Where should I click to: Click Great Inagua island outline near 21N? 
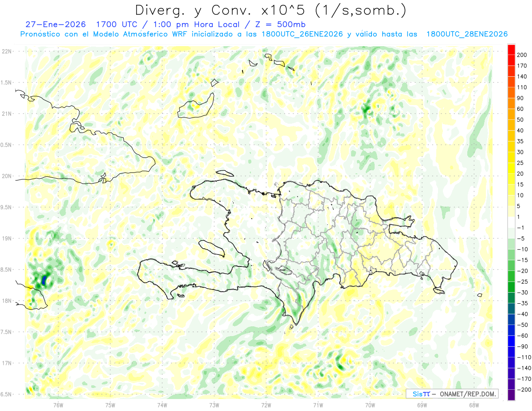coord(196,106)
